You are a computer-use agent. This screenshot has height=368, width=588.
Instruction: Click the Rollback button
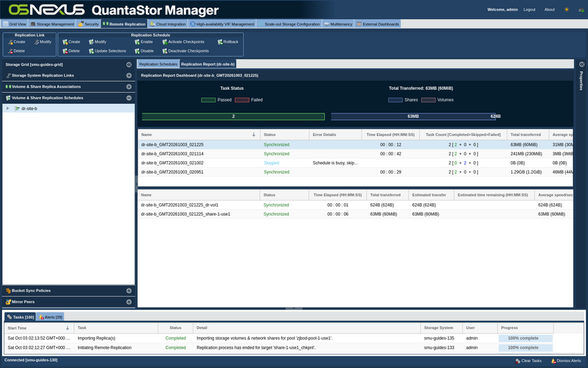pos(228,42)
